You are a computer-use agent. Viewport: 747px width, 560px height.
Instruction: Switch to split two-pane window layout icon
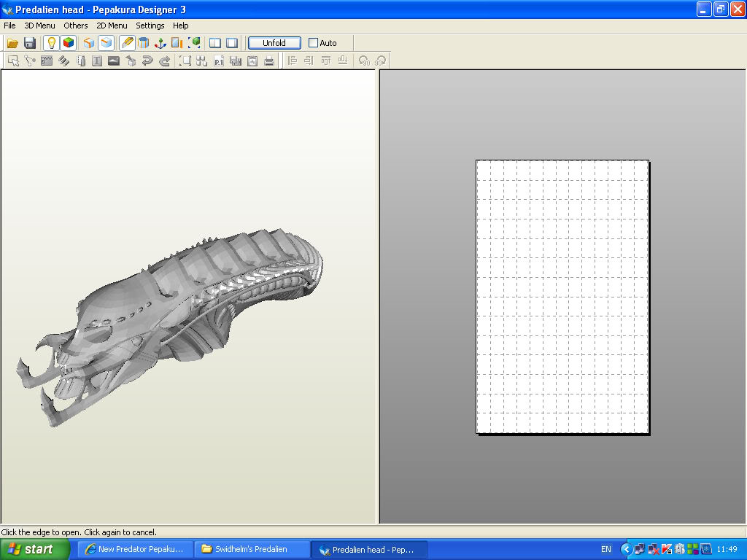215,43
